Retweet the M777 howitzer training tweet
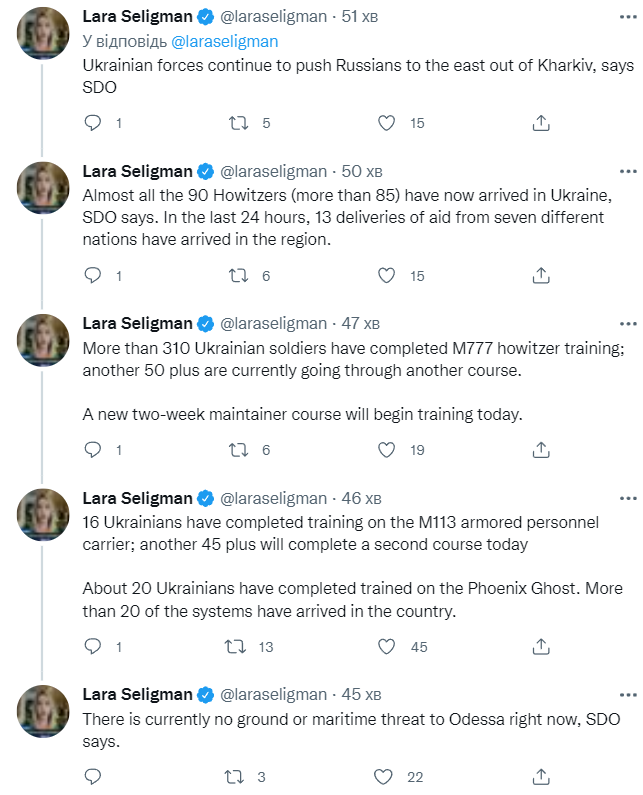This screenshot has height=795, width=643. pos(240,450)
